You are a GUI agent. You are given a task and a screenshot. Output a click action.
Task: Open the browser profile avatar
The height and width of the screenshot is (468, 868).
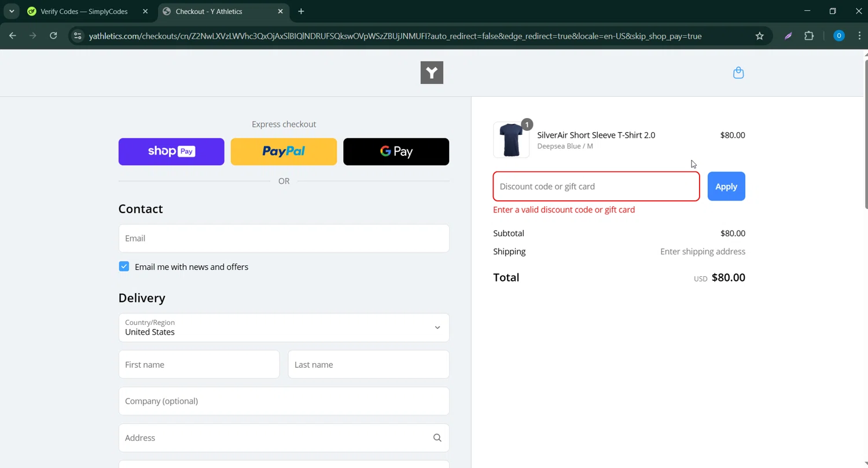(838, 36)
